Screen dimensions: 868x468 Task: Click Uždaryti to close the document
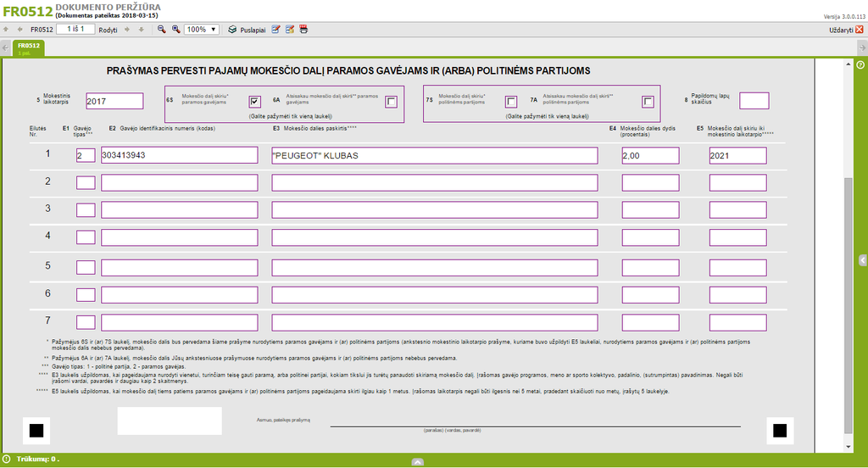tap(845, 30)
